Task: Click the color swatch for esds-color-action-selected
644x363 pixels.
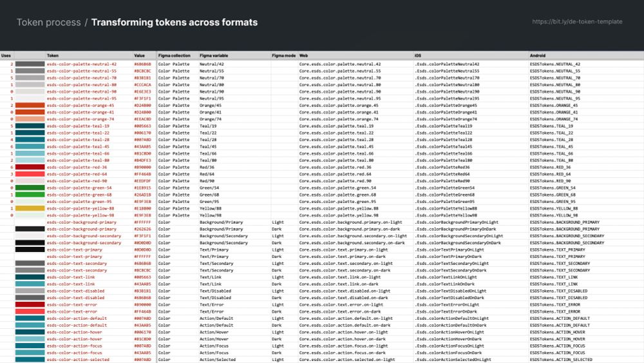Action: point(30,360)
